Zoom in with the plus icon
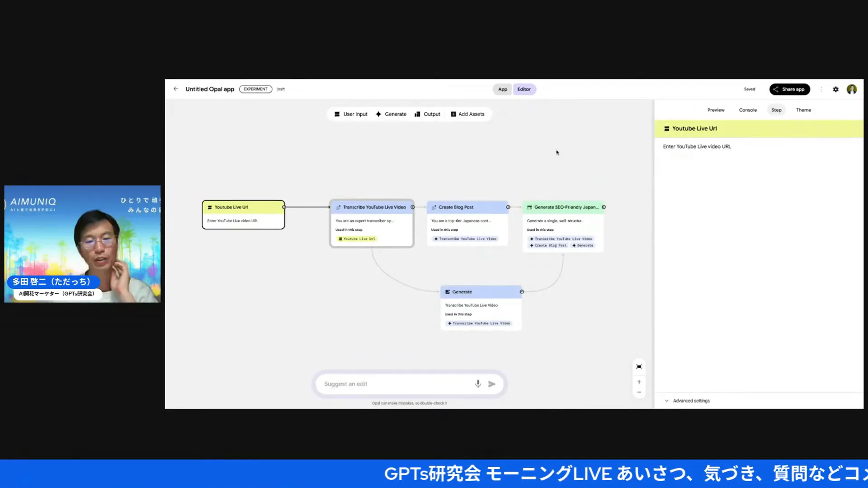 click(x=639, y=382)
